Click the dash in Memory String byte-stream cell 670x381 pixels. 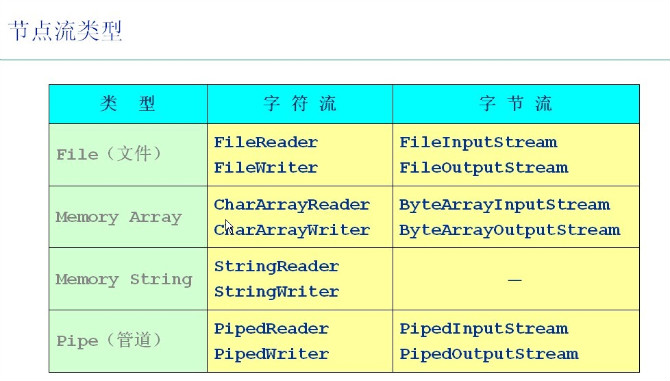point(515,280)
